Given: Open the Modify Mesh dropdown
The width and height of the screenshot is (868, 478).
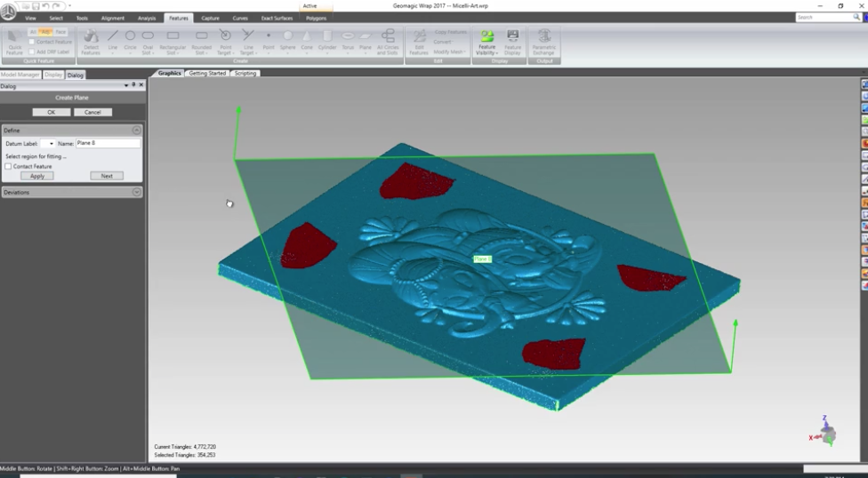Looking at the screenshot, I should (449, 52).
